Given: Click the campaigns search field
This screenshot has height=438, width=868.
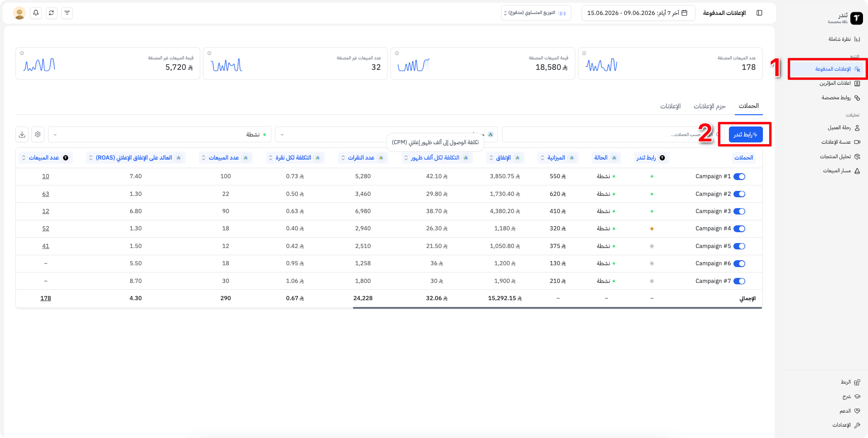Looking at the screenshot, I should (x=612, y=135).
